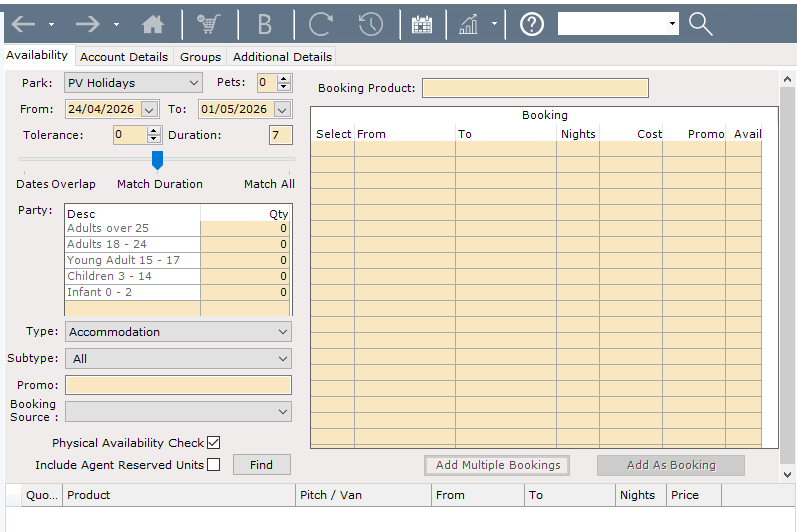Open the Additional Details tab

tap(282, 57)
